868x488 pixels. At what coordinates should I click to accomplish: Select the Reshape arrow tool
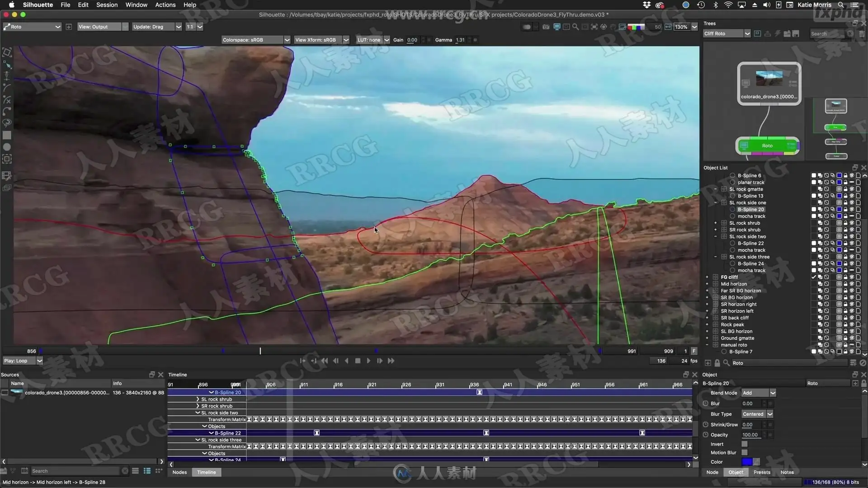(7, 65)
